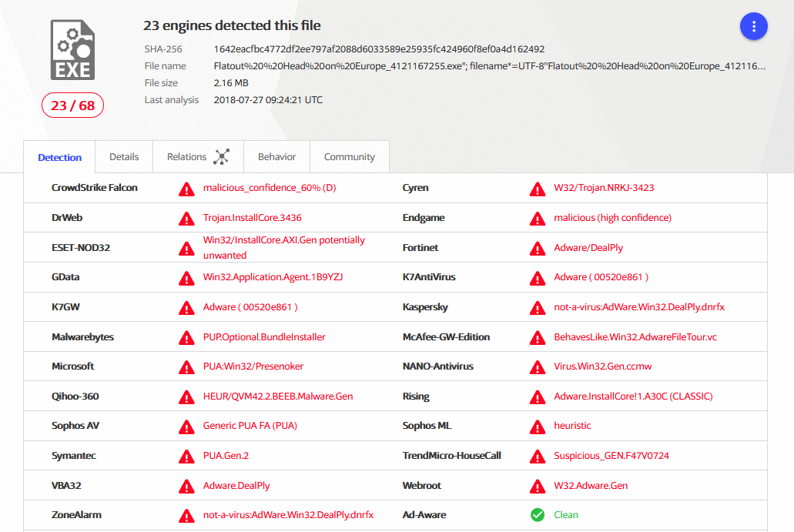Click the warning icon in the Malwarebytes row
The height and width of the screenshot is (532, 794).
coord(186,338)
